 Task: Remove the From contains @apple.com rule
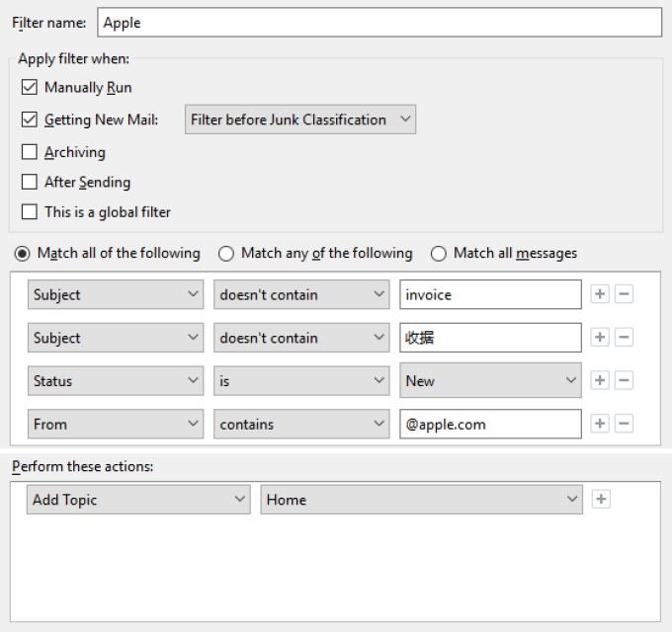(624, 424)
